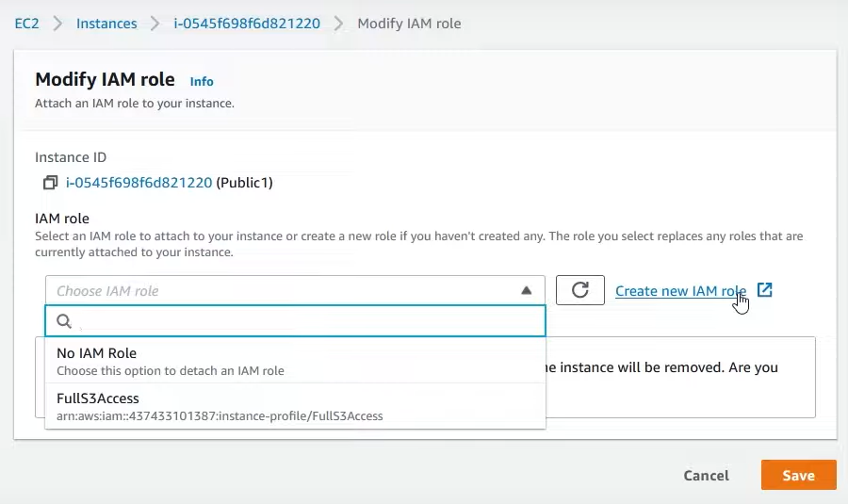Open instance i-0545f698f6d821220 breadcrumb
Viewport: 848px width, 504px height.
tap(247, 24)
